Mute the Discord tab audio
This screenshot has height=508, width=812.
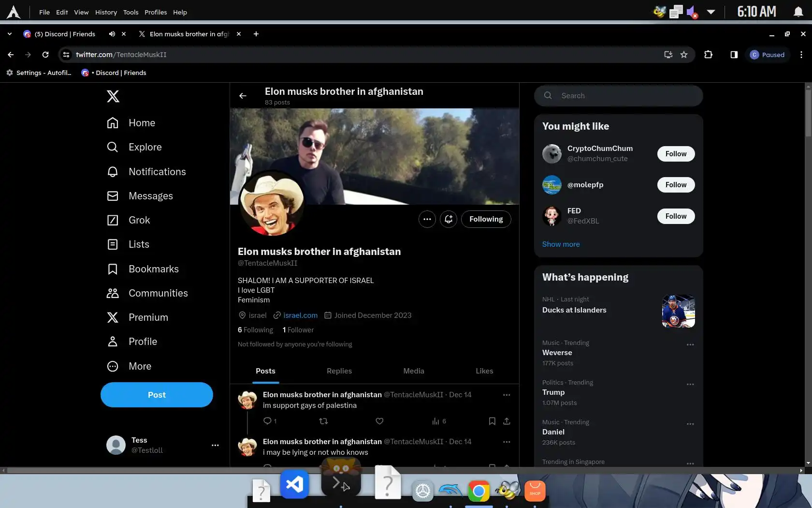112,34
